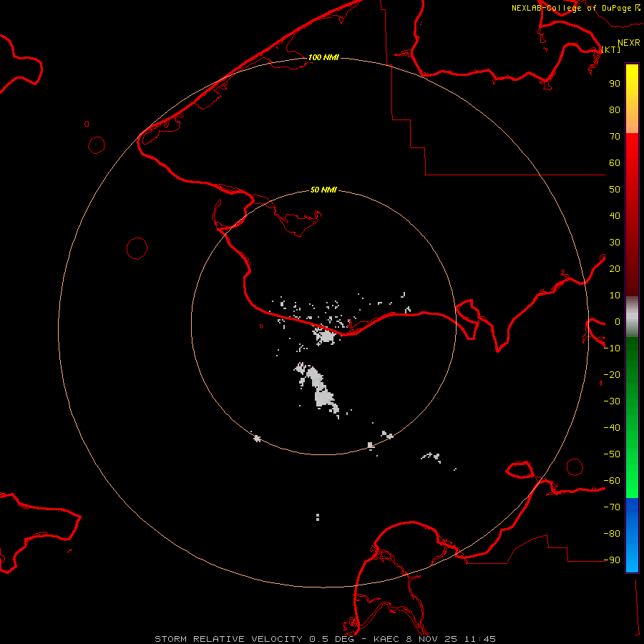Click the "STORM RELATIVE VELOCITY 0.5 DEG" caption

254,639
